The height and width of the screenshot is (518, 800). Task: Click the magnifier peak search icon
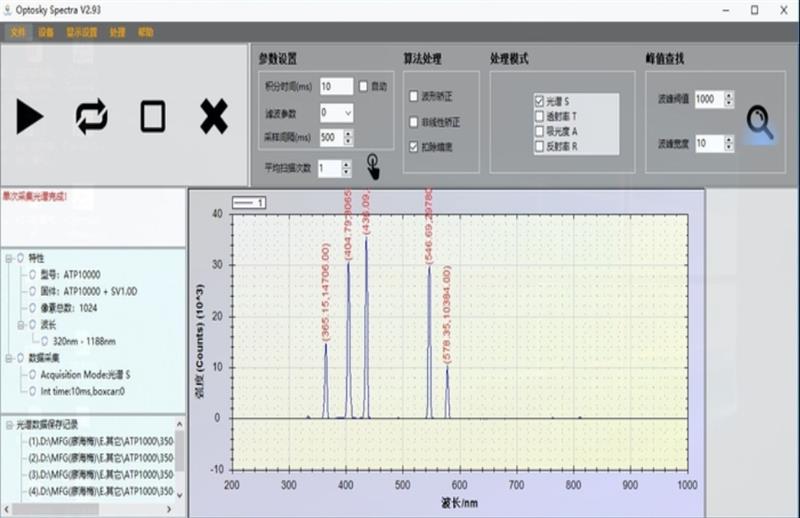point(760,123)
